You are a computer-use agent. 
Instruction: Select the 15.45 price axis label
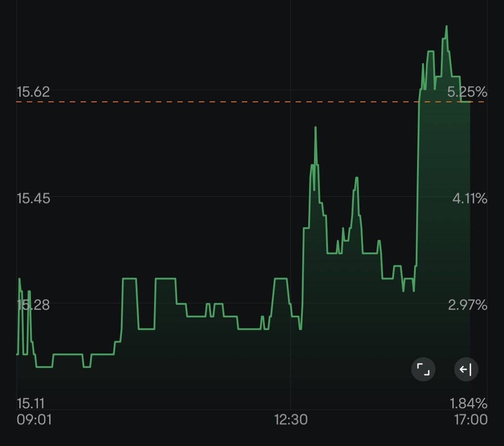point(33,199)
